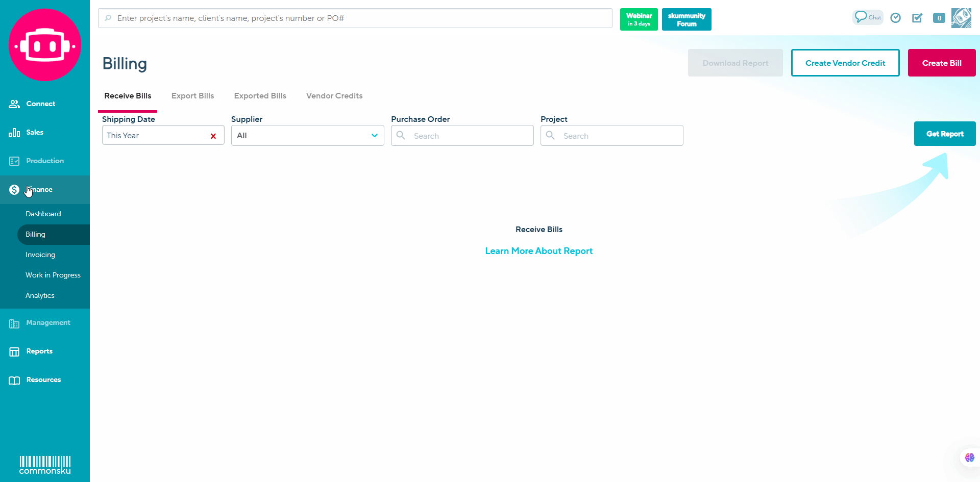Click the Learn More About Report link
This screenshot has width=980, height=482.
pyautogui.click(x=538, y=251)
